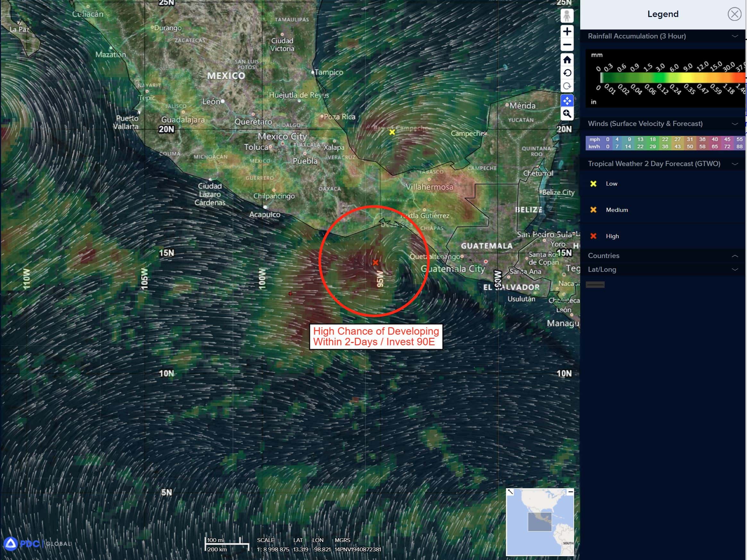Collapse the Tropical Weather 2 Day Forecast section

pos(734,164)
